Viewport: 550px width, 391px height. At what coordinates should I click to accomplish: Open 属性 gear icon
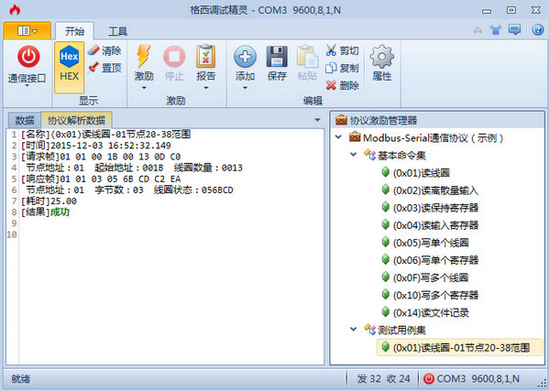(382, 56)
